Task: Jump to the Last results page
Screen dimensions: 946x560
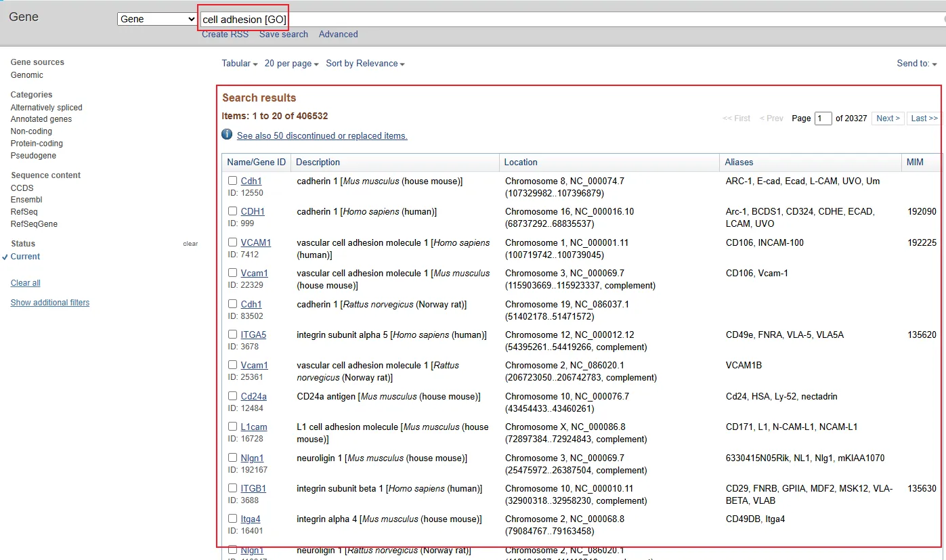Action: [924, 119]
